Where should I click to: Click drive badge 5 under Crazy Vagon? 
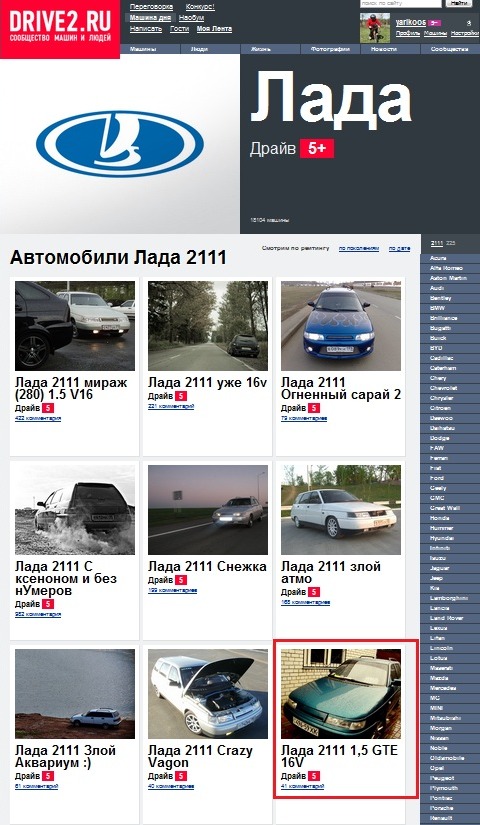[181, 776]
